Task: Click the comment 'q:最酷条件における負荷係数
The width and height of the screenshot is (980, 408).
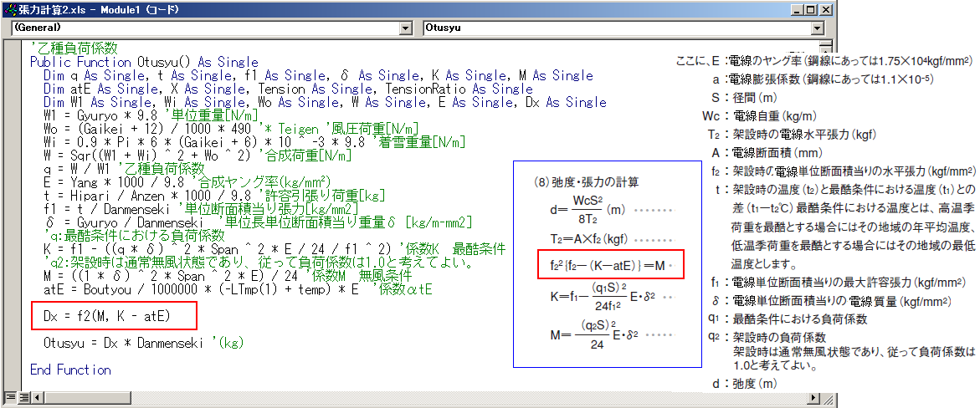Action: tap(134, 236)
